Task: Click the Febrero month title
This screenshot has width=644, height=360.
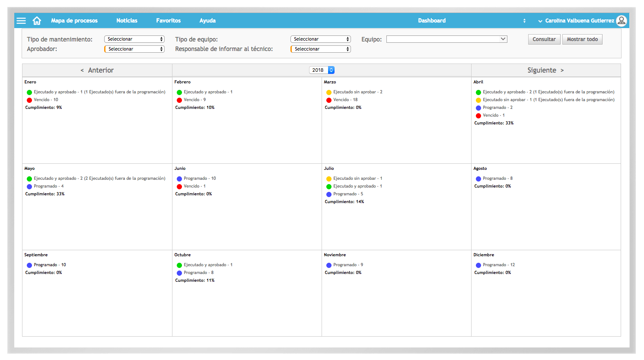Action: [x=182, y=82]
